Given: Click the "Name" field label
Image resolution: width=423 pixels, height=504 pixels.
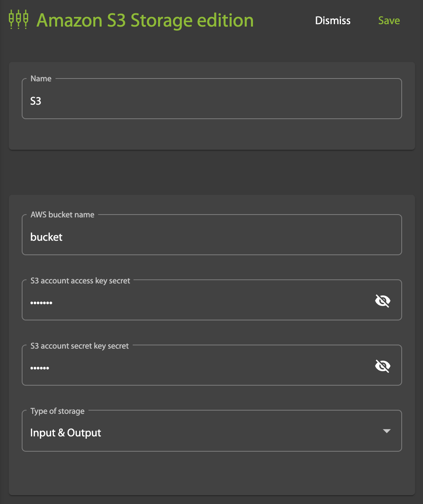Looking at the screenshot, I should [41, 78].
